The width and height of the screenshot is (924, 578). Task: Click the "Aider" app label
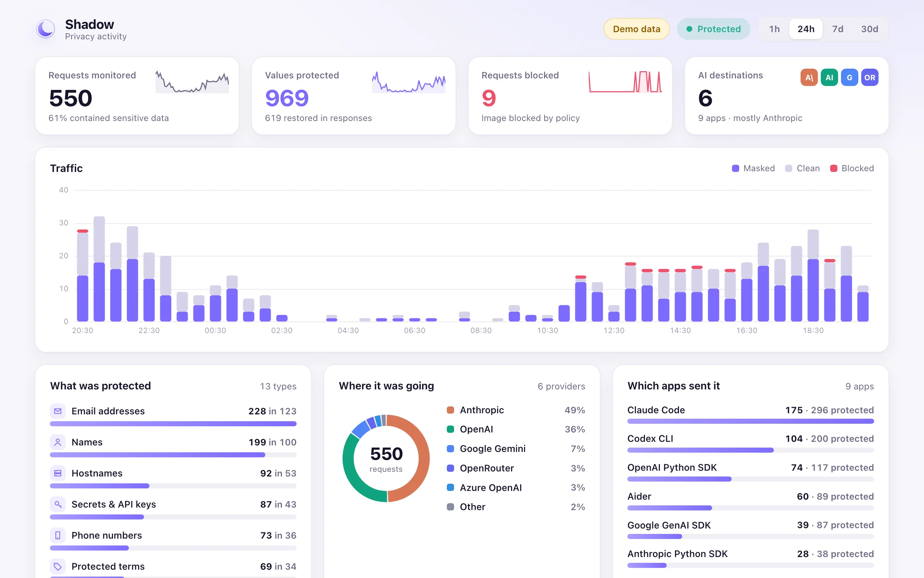639,497
